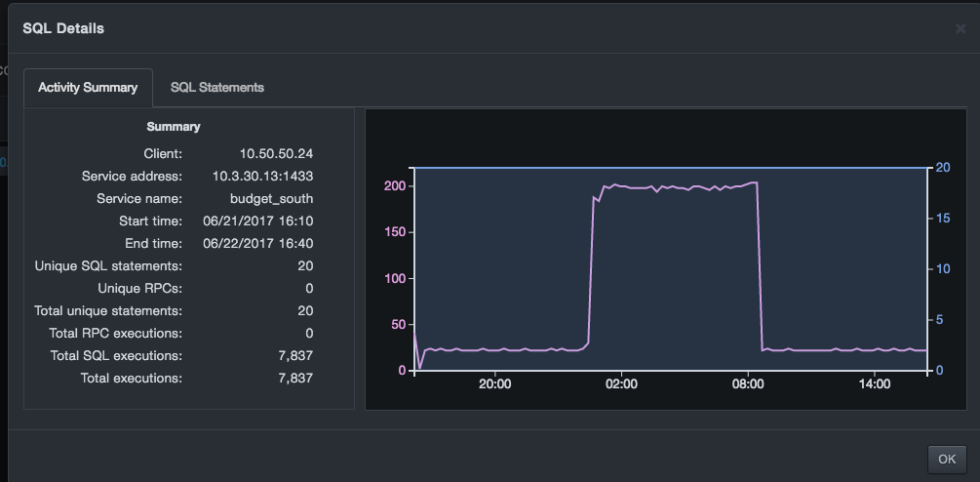Click the service address 10.3.30.13:1433

tap(262, 176)
